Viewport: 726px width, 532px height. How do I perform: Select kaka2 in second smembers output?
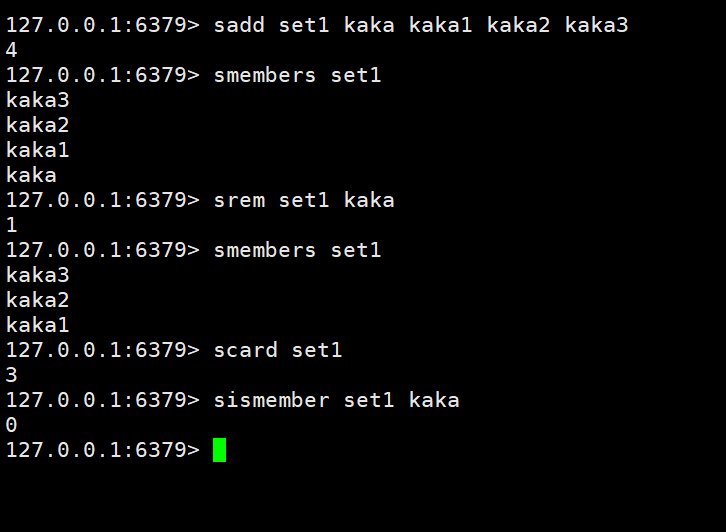pyautogui.click(x=38, y=300)
